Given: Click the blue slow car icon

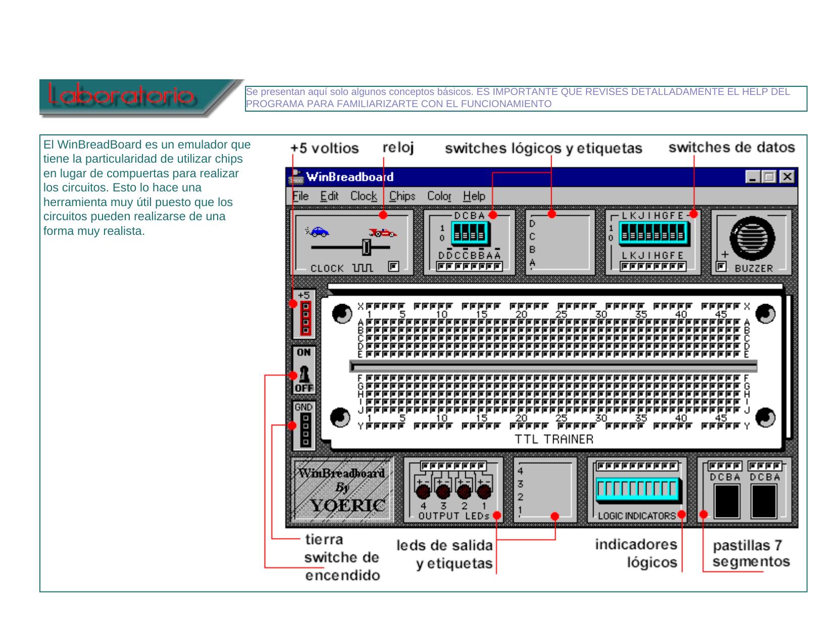Looking at the screenshot, I should coord(318,231).
